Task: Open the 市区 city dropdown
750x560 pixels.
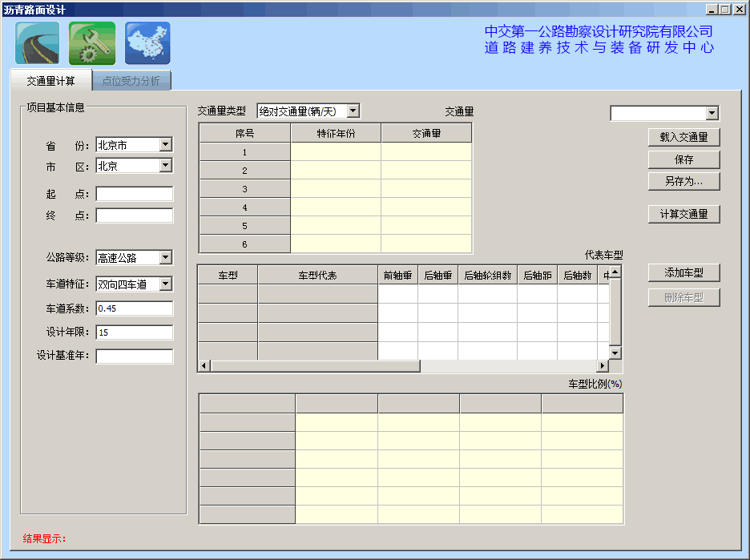Action: pyautogui.click(x=165, y=166)
